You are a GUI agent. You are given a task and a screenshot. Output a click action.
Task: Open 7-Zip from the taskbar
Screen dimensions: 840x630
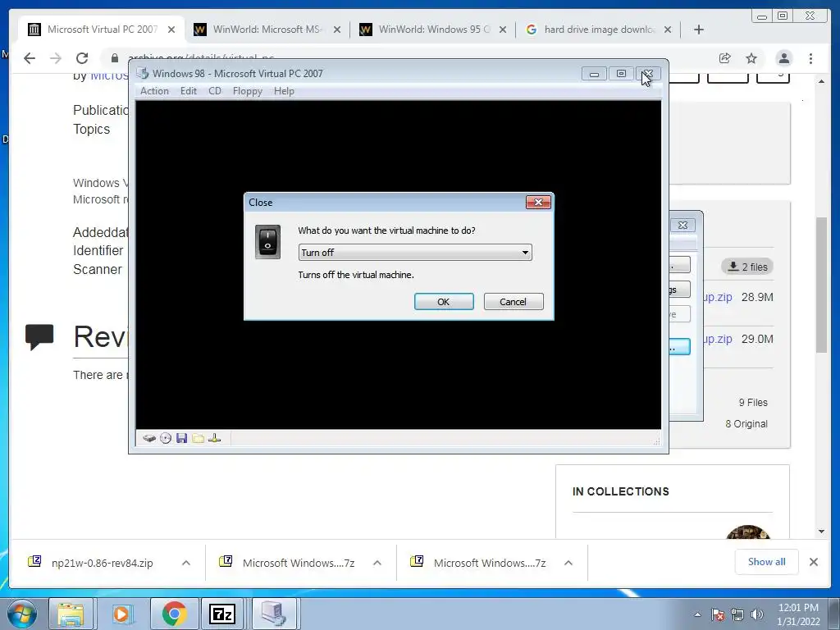click(222, 614)
